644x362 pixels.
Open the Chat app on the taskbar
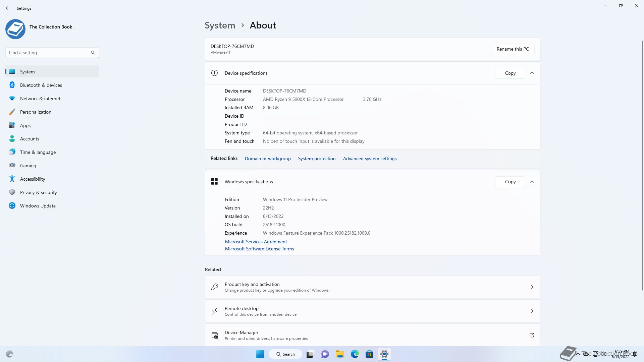325,354
